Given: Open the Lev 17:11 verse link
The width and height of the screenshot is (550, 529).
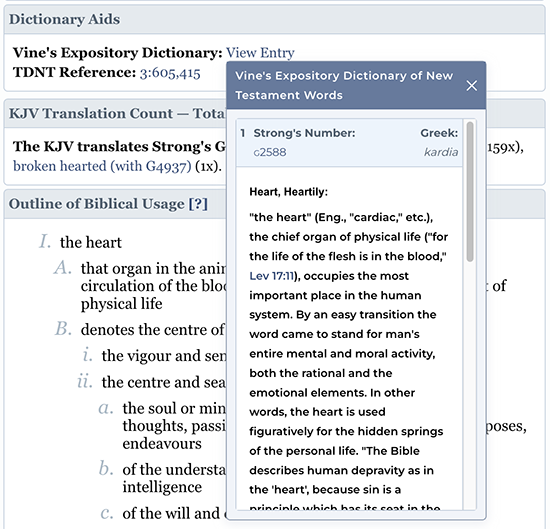Looking at the screenshot, I should (x=271, y=276).
